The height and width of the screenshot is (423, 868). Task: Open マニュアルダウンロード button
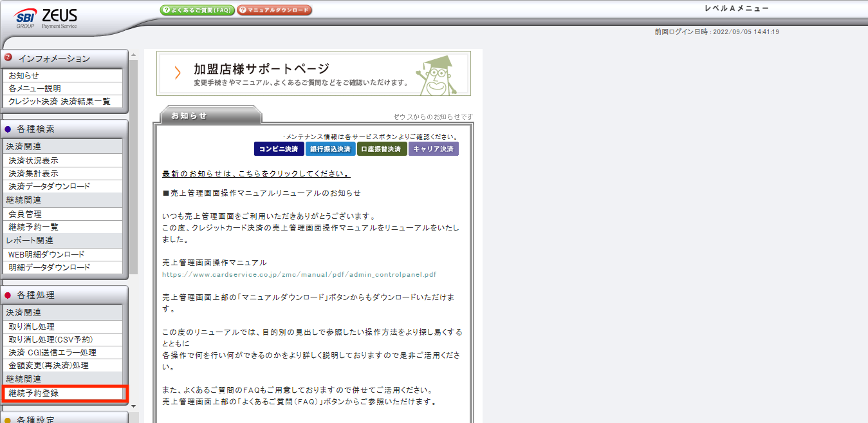275,10
